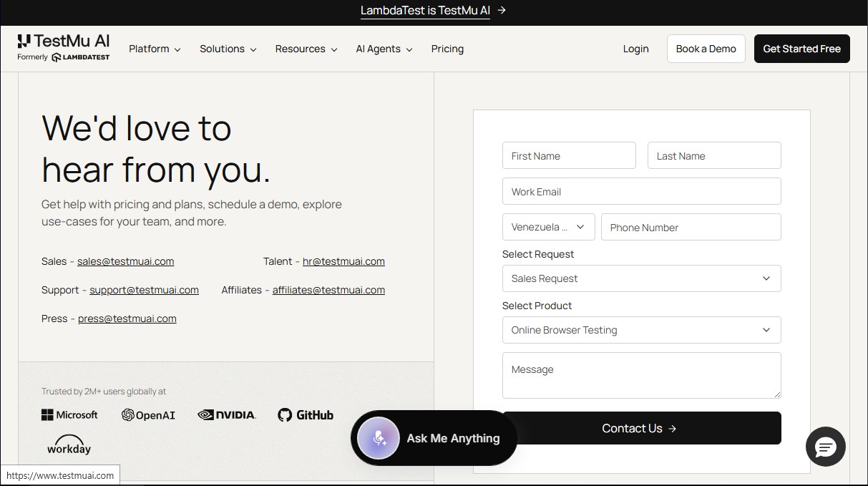Click the press@testmuai.com email link

(x=127, y=319)
